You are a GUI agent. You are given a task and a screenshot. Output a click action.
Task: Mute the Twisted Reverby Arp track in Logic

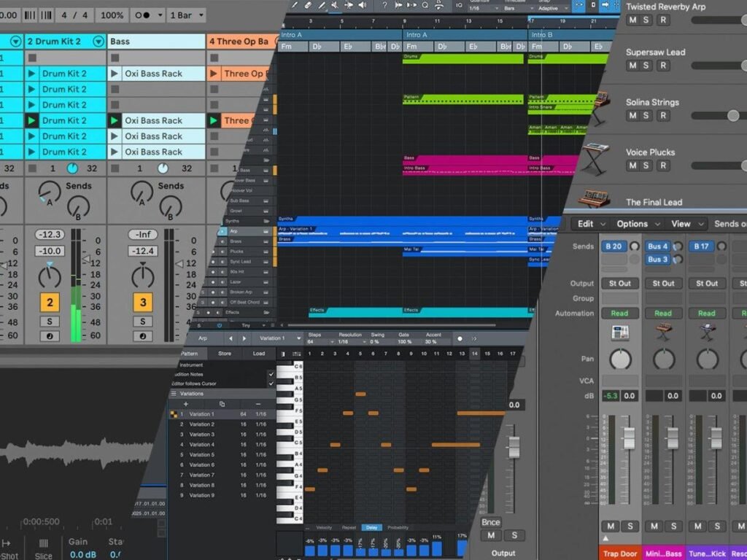tap(632, 20)
